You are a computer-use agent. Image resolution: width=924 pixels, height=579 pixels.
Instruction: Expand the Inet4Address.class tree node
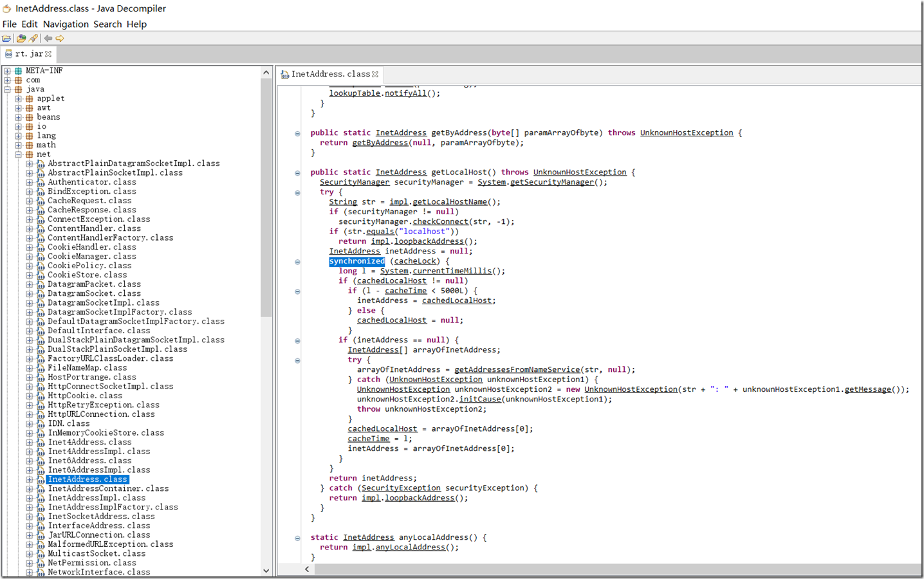point(30,443)
